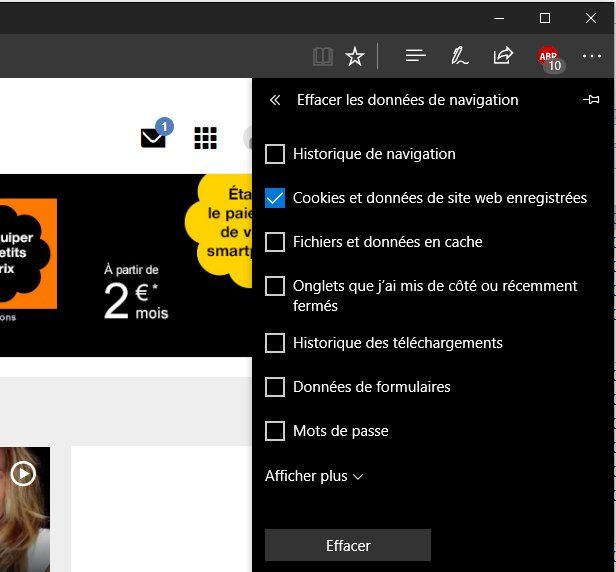Viewport: 616px width, 572px height.
Task: Play the video thumbnail on the page
Action: [x=23, y=474]
